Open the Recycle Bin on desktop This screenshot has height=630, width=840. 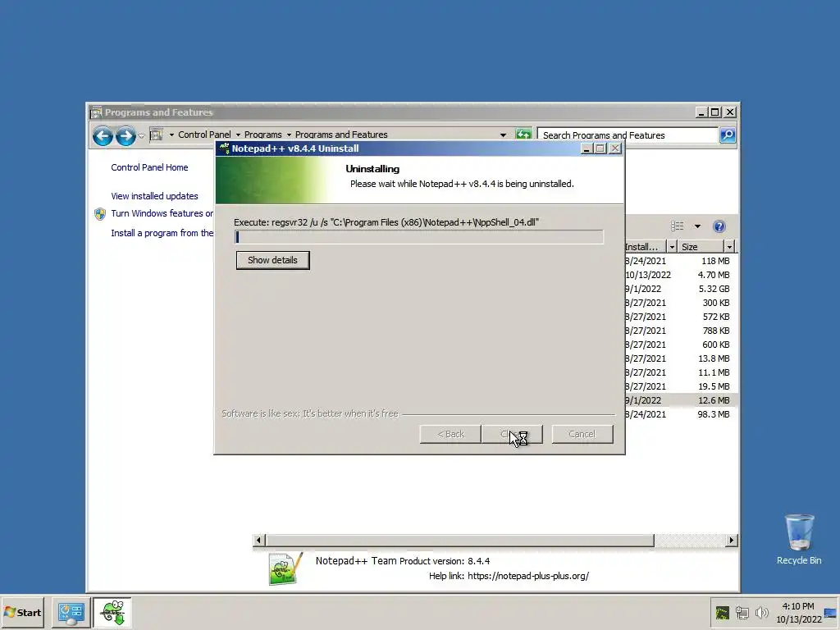coord(799,539)
